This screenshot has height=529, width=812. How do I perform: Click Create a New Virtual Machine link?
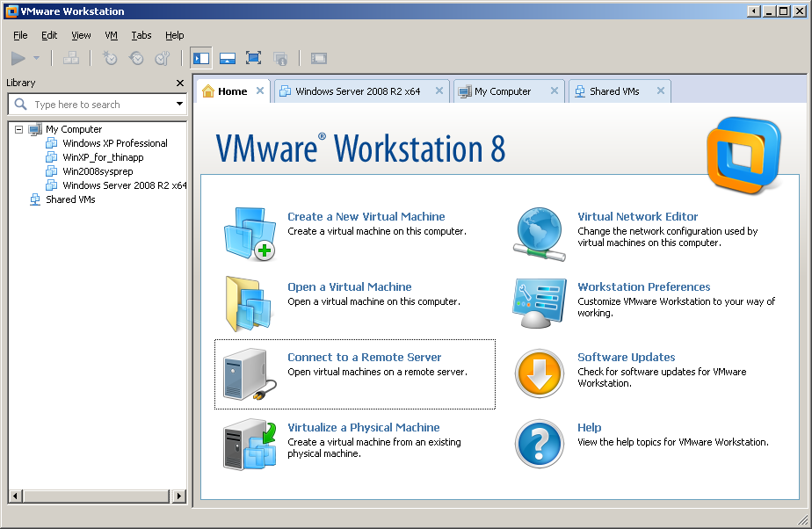[366, 216]
